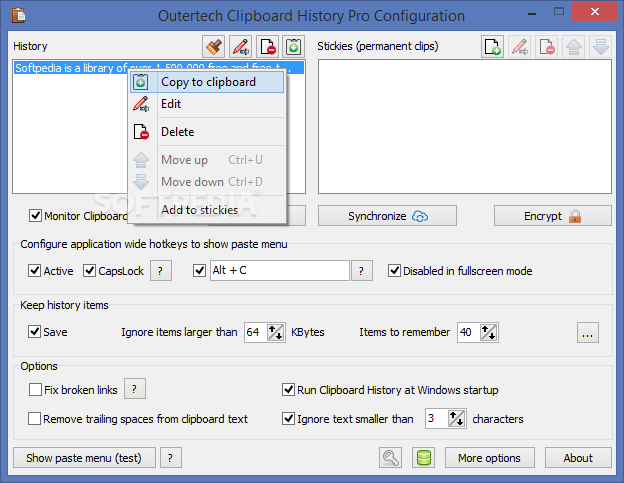Choose Edit in the context menu
The image size is (624, 483).
tap(207, 104)
